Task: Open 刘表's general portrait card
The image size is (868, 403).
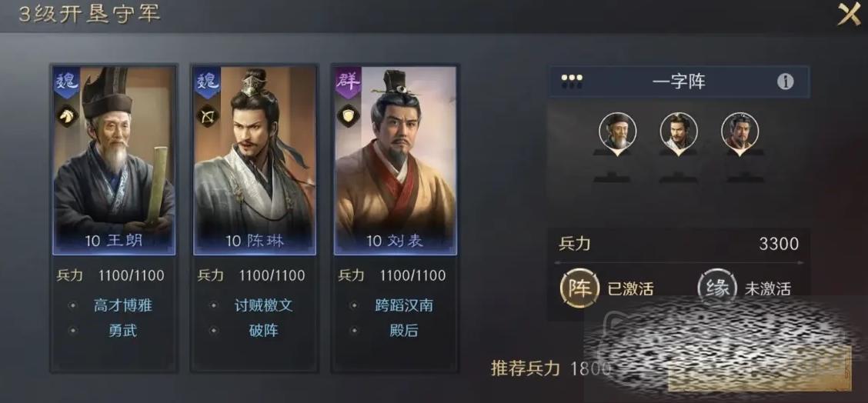Action: 396,161
